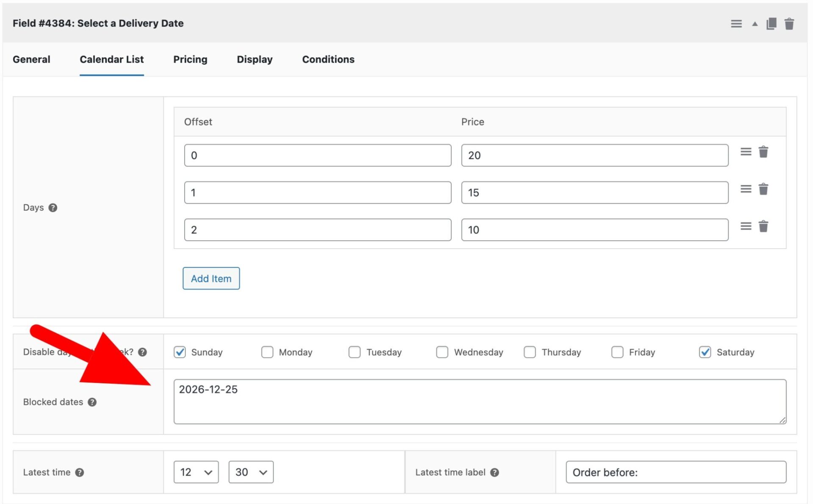
Task: Select the Order before label input field
Action: pos(676,472)
